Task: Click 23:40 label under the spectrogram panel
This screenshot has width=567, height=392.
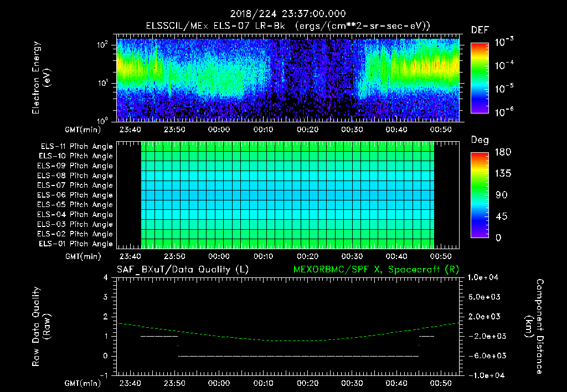Action: (130, 130)
